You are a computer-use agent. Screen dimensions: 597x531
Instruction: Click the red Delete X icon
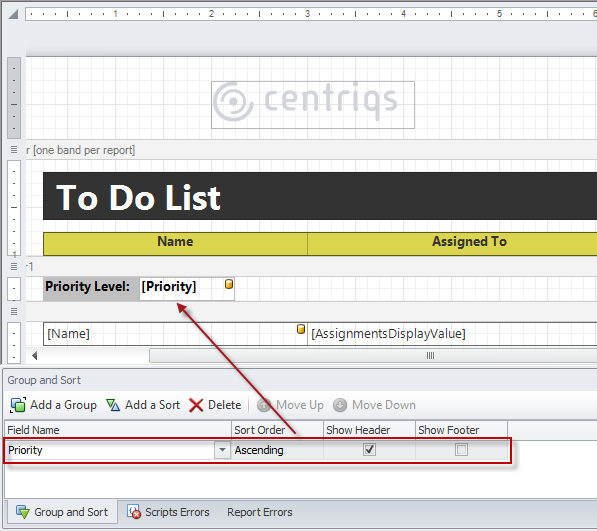tap(196, 405)
